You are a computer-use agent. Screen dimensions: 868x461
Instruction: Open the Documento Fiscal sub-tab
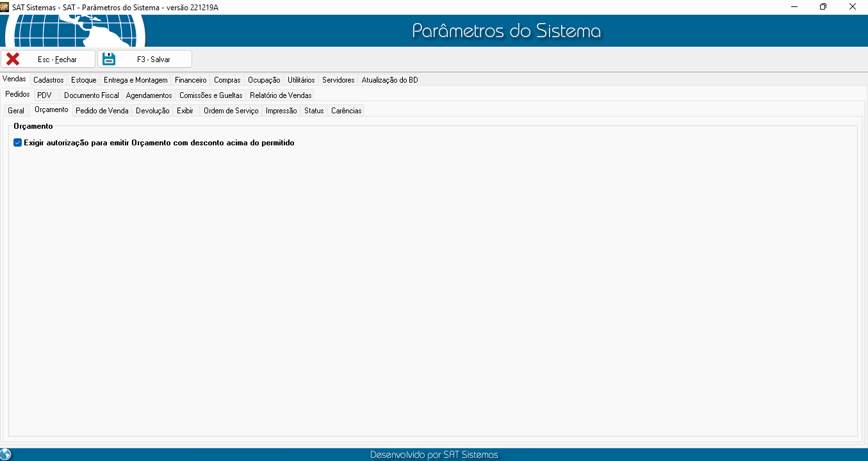(x=92, y=95)
